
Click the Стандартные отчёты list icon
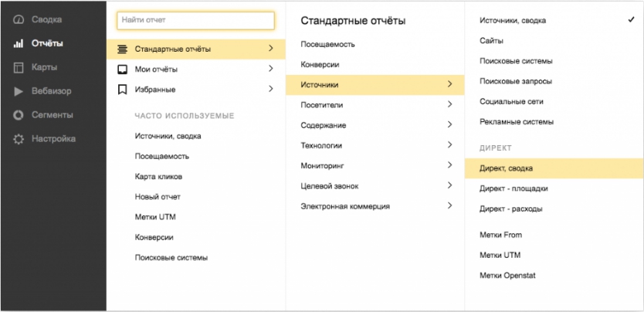[x=123, y=49]
